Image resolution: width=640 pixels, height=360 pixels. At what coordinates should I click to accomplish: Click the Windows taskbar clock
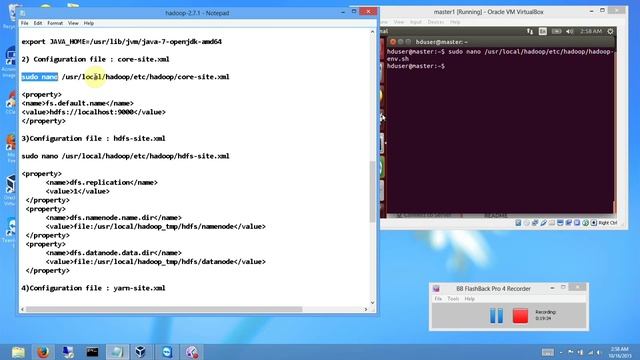click(x=620, y=352)
